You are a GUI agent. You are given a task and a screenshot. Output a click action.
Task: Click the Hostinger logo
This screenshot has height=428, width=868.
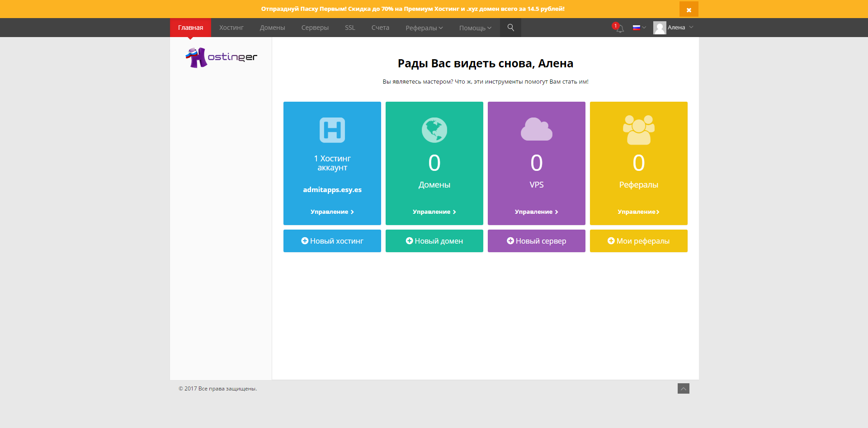[221, 57]
